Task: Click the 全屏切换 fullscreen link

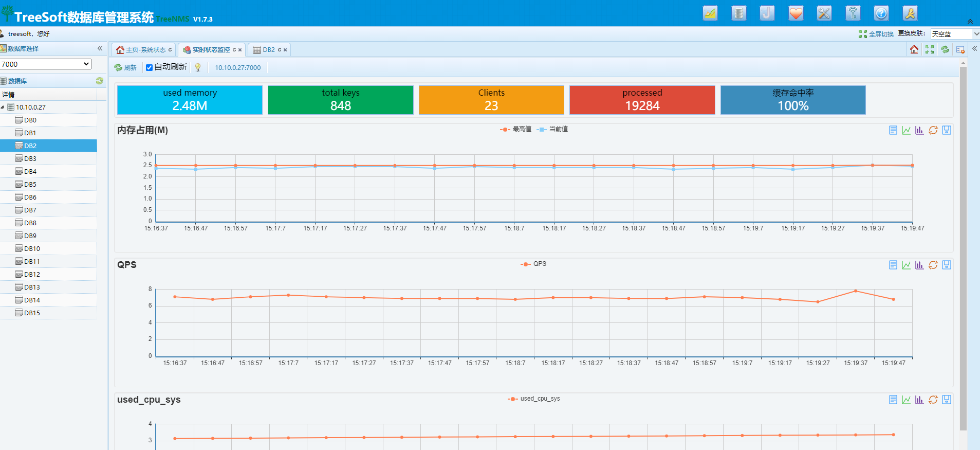Action: pos(876,34)
